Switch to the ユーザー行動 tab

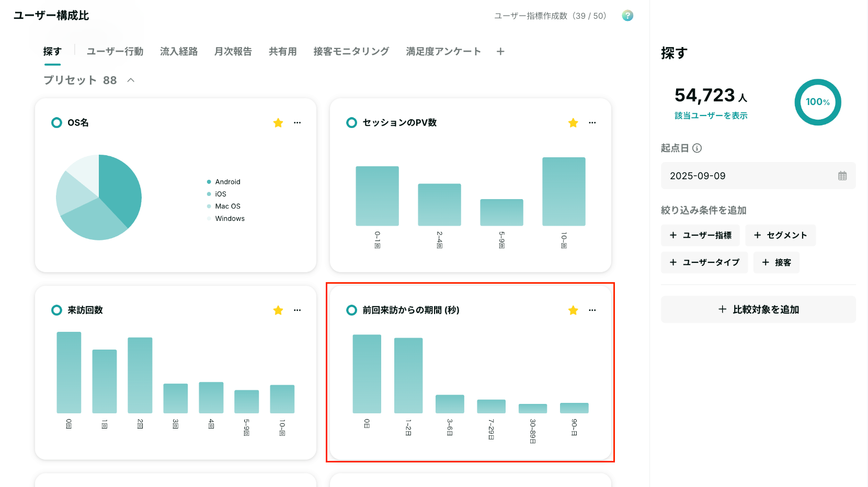115,51
